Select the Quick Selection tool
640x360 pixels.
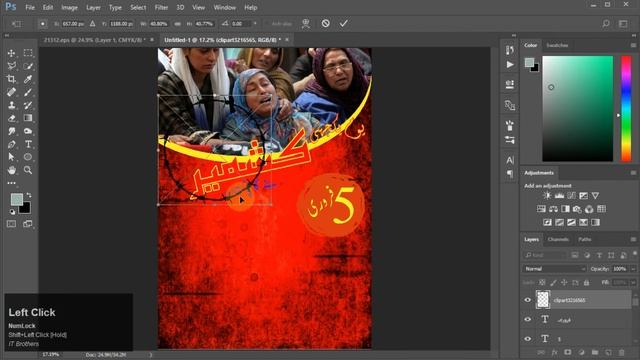(x=28, y=66)
